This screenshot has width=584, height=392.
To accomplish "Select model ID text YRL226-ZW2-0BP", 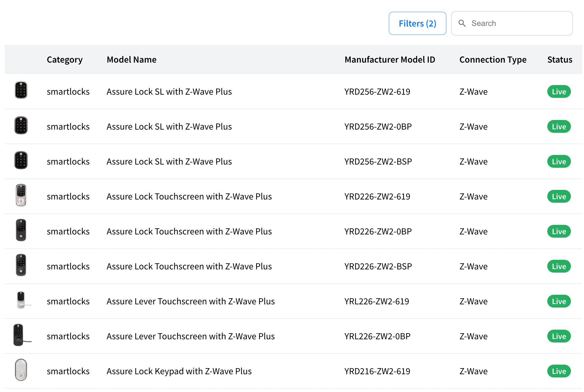I will pos(377,336).
